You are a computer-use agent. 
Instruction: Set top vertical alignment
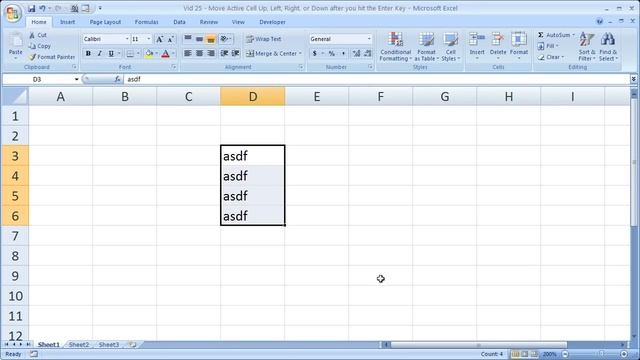[187, 39]
